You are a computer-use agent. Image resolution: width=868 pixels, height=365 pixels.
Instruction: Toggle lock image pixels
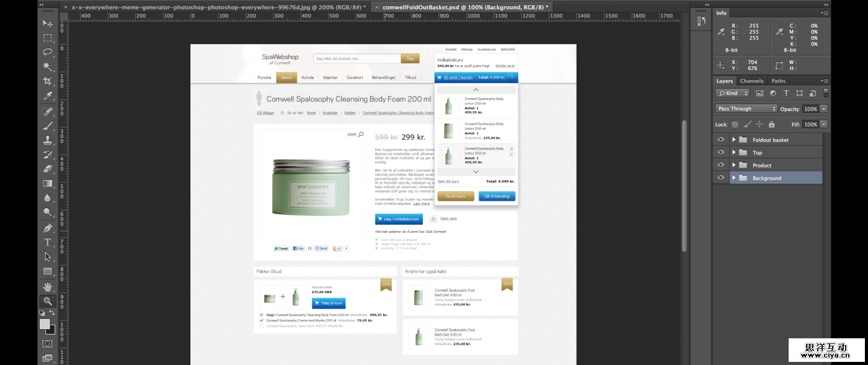pyautogui.click(x=747, y=124)
